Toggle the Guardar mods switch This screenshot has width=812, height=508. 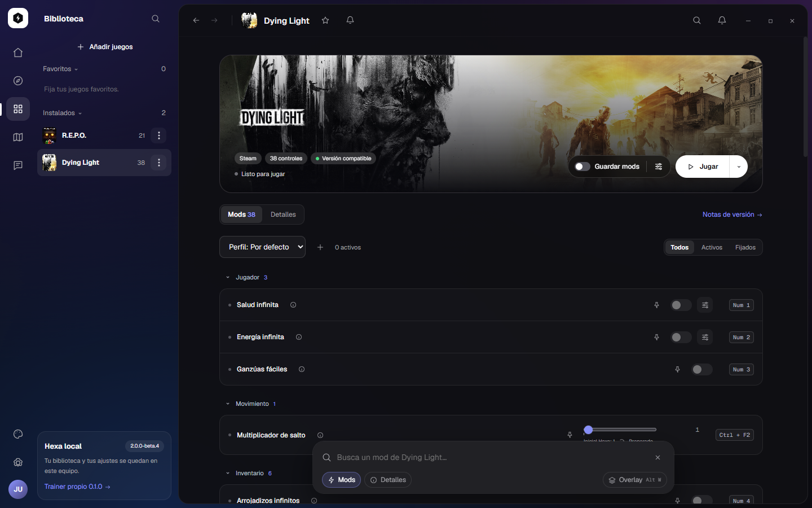pos(582,167)
